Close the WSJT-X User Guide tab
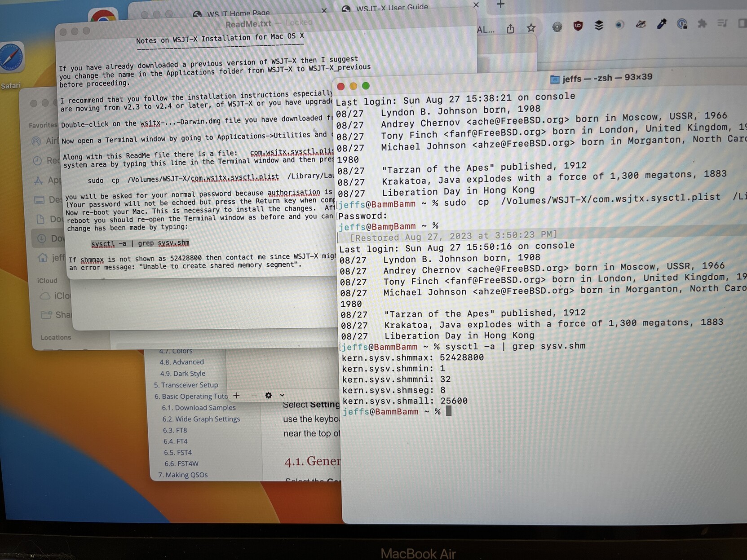 pos(476,5)
